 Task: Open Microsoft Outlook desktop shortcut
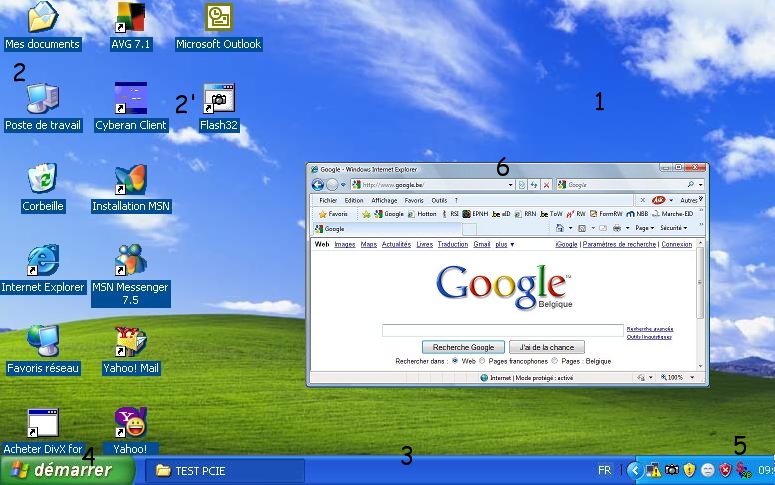[x=218, y=17]
